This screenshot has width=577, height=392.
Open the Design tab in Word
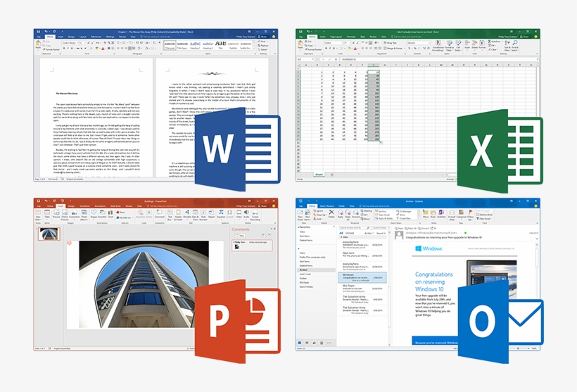point(71,37)
